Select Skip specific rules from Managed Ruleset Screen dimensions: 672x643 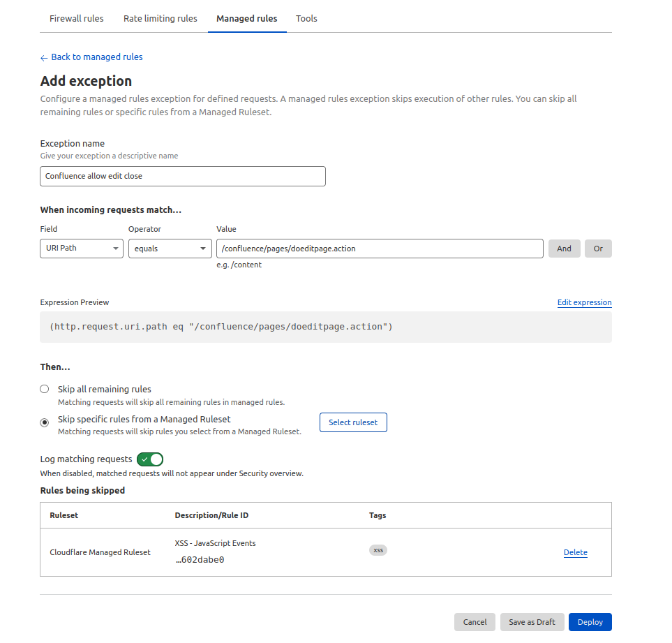pyautogui.click(x=45, y=422)
